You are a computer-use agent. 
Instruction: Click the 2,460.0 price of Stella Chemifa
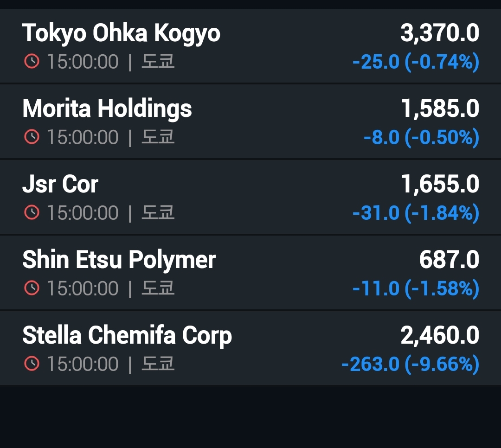pyautogui.click(x=440, y=335)
